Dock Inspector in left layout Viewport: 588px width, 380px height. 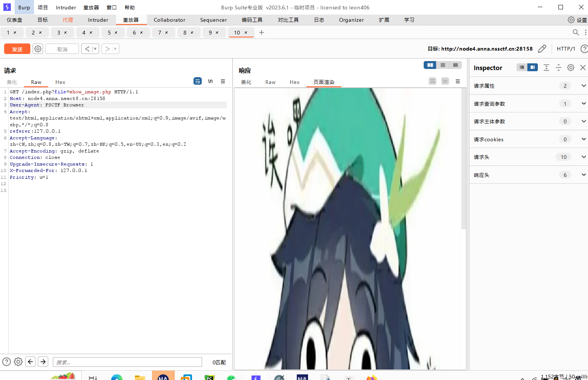point(522,67)
